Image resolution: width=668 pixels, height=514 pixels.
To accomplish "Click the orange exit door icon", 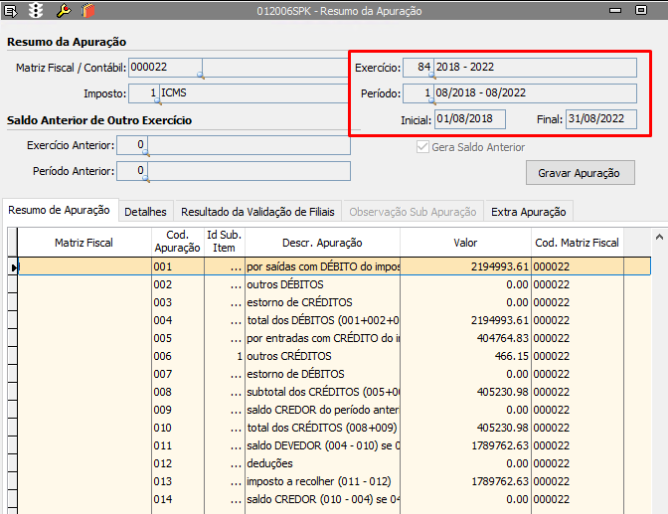I will point(88,11).
